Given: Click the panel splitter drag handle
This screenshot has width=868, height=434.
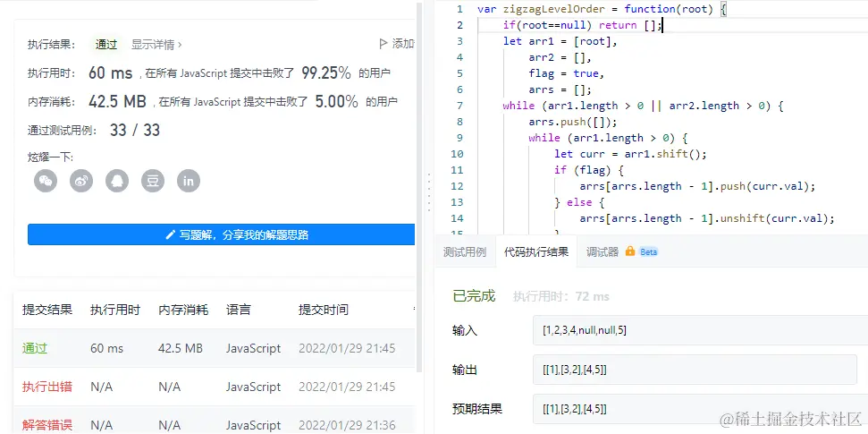Looking at the screenshot, I should pos(429,191).
